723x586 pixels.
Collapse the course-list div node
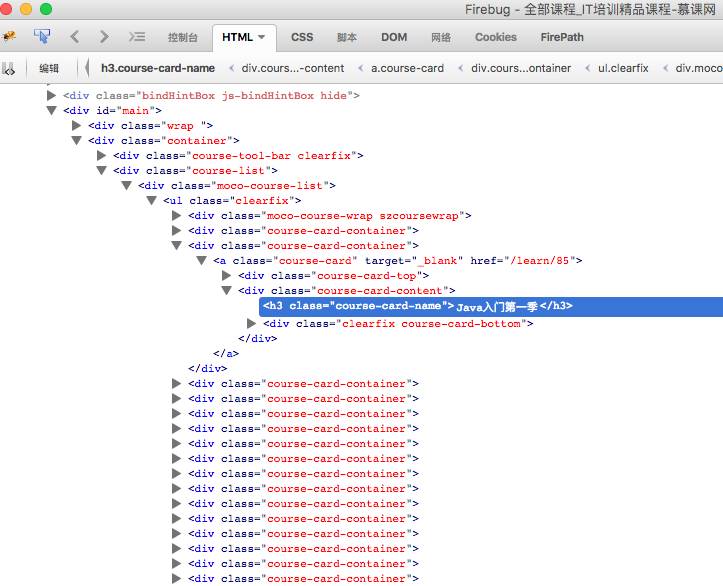pos(101,170)
